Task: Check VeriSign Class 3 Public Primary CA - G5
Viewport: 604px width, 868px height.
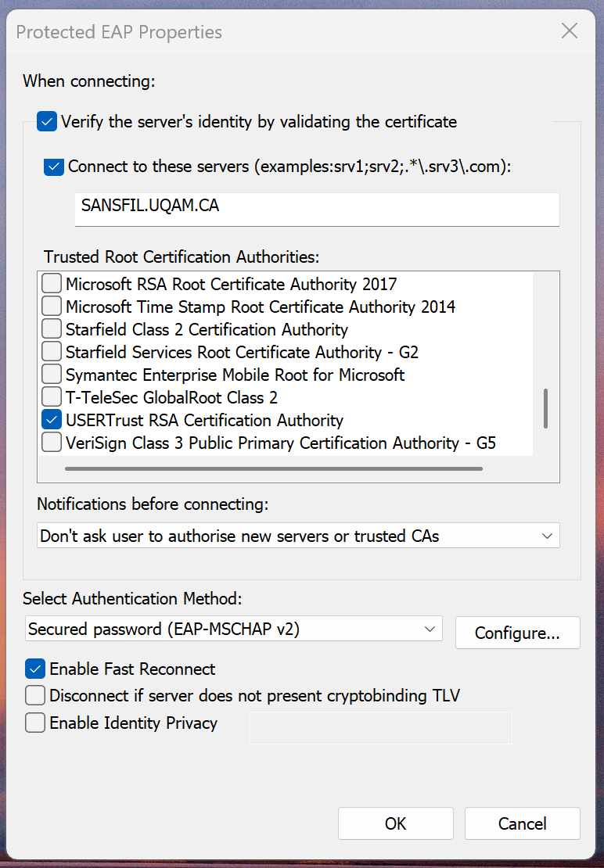Action: [x=52, y=443]
